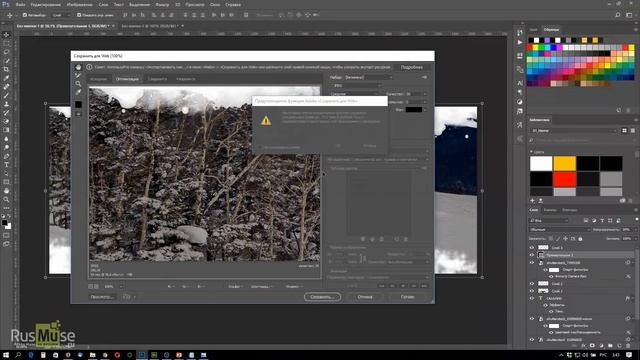Select the Horizontal Type tool
This screenshot has width=640, height=360.
click(6, 165)
